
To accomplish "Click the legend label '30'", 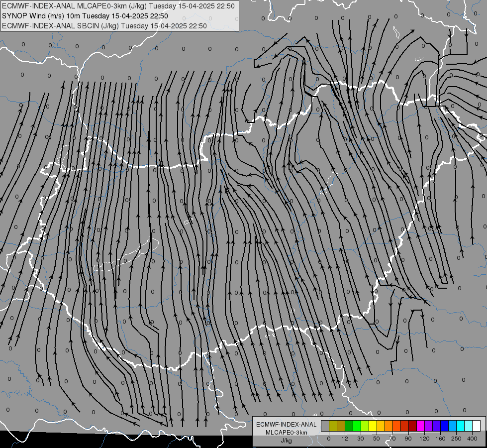I will (361, 439).
